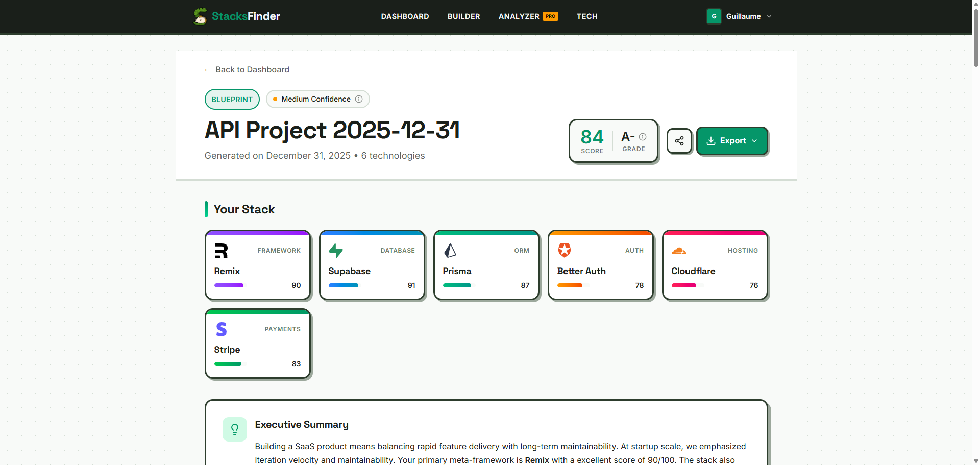This screenshot has height=465, width=980.
Task: Click the Remix card name
Action: [227, 271]
